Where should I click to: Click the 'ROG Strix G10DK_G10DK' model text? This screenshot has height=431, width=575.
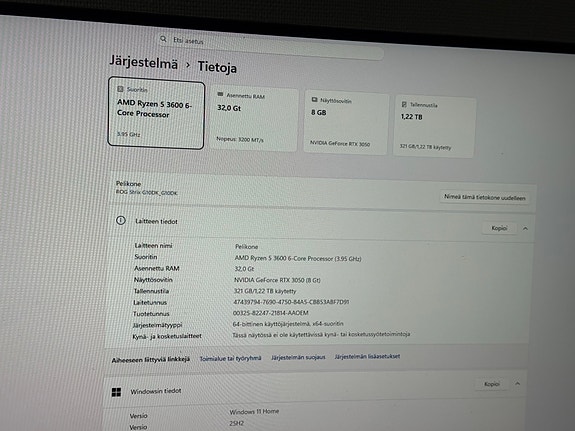click(x=146, y=192)
